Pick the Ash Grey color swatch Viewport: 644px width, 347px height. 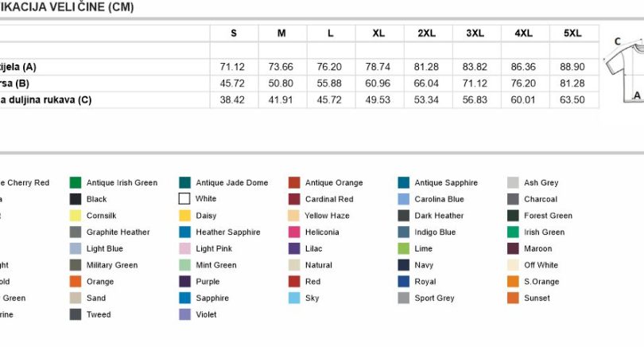pos(513,182)
